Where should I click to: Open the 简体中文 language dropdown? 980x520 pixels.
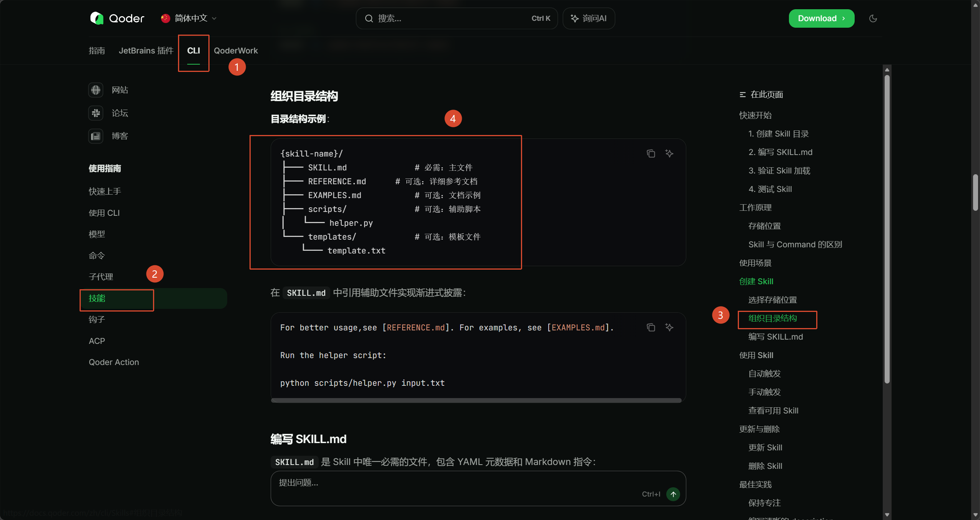[189, 18]
